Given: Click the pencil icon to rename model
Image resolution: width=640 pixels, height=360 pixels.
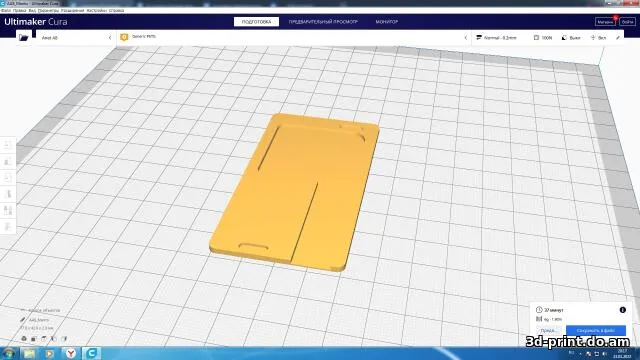Looking at the screenshot, I should [x=23, y=320].
